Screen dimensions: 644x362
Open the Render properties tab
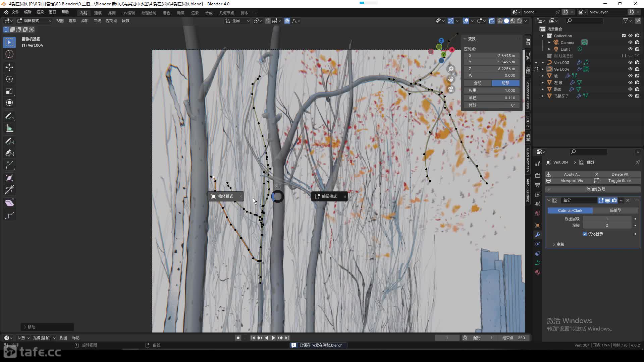click(538, 175)
